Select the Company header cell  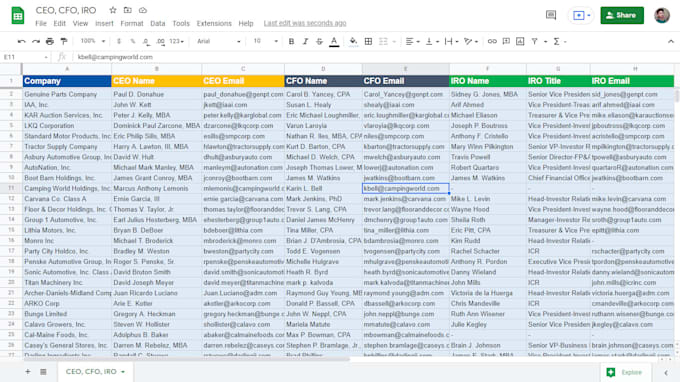67,81
